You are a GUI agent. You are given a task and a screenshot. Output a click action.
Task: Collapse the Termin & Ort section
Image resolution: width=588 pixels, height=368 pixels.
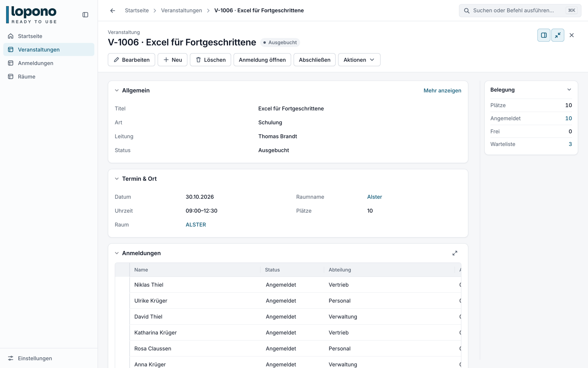coord(117,179)
